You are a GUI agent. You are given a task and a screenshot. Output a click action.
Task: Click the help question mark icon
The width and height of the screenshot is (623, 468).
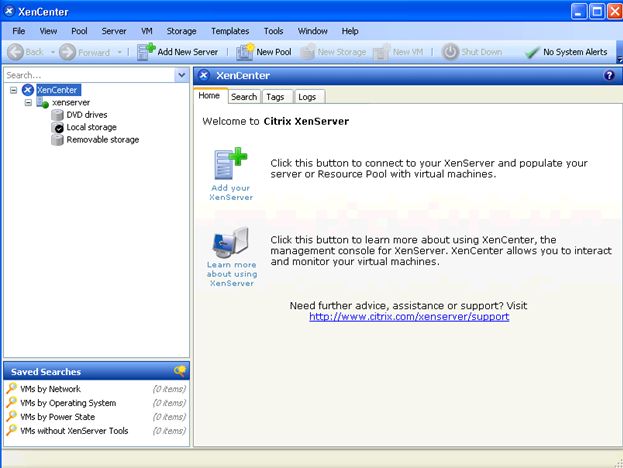point(609,75)
